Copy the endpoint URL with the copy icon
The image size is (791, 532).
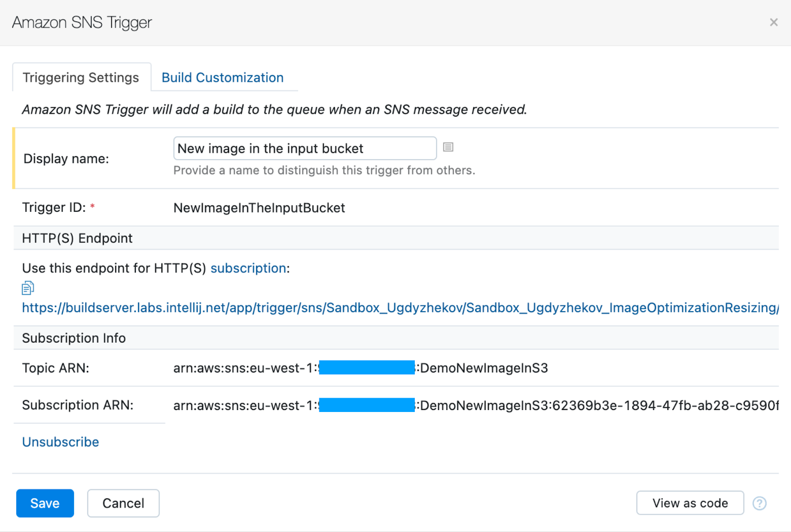pos(28,287)
